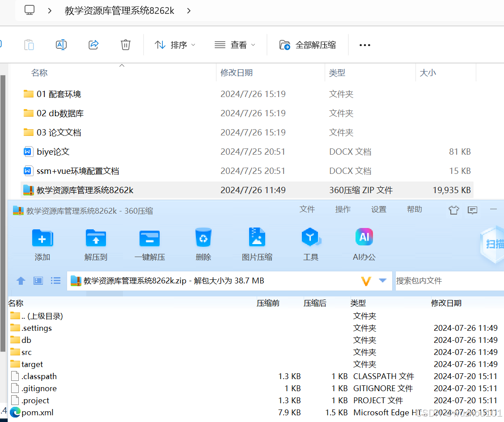Sort archive by 压缩前 column

coord(268,303)
